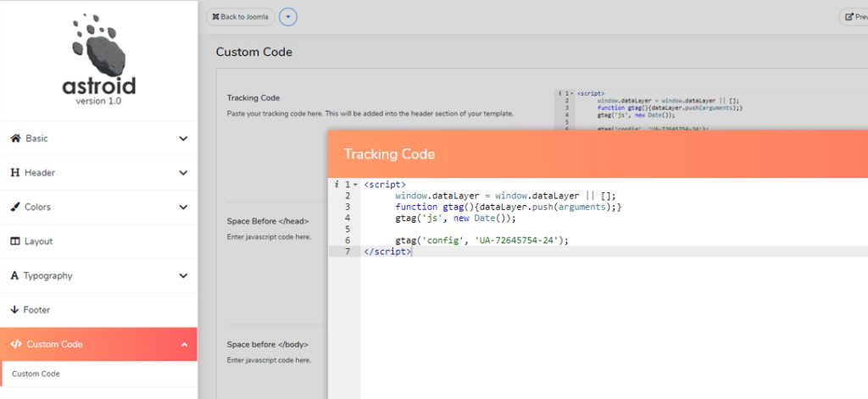
Task: Click the code icon beside Custom Code
Action: pos(16,344)
